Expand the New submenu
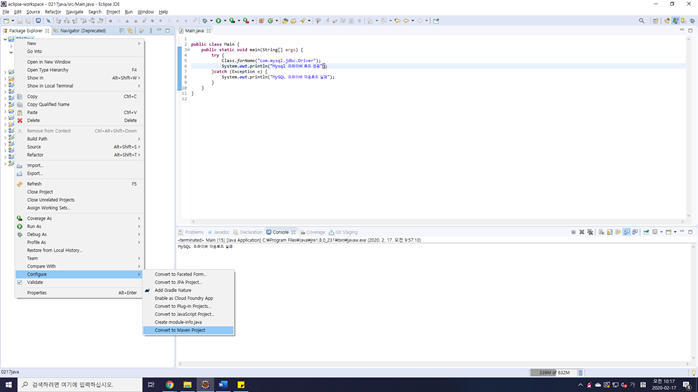The width and height of the screenshot is (698, 392). tap(79, 43)
